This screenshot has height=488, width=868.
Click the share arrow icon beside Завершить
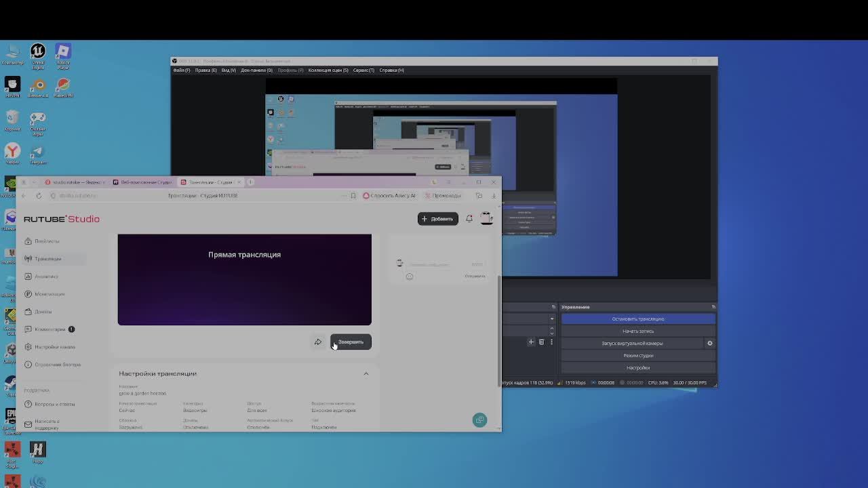(x=318, y=342)
